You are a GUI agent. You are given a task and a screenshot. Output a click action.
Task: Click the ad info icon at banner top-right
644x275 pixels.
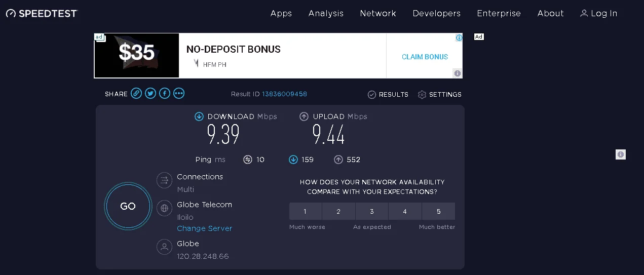click(459, 37)
